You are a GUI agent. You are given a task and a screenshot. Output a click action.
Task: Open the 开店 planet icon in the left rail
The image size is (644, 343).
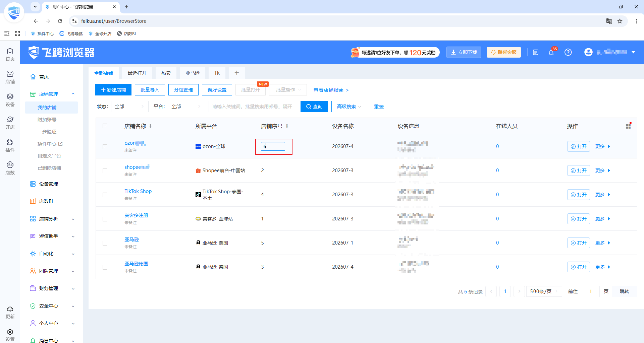point(10,123)
